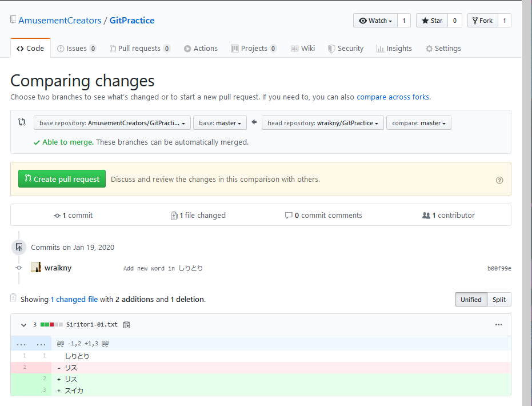Viewport: 532px width, 406px height.
Task: Click the stargazers count 0
Action: click(455, 21)
